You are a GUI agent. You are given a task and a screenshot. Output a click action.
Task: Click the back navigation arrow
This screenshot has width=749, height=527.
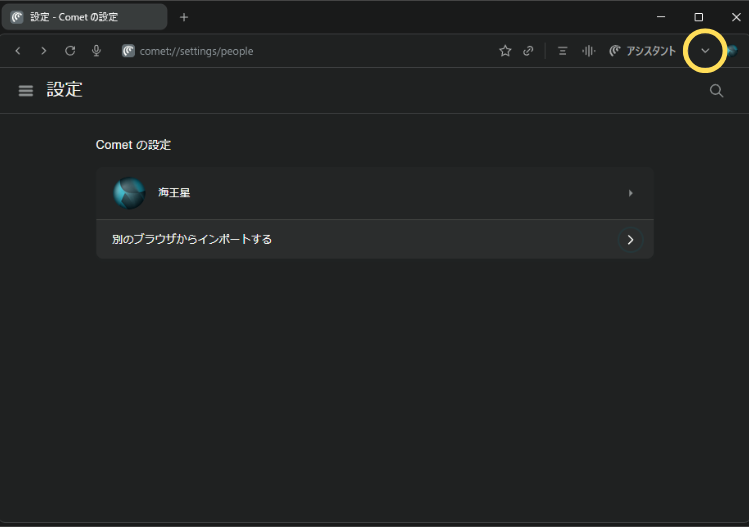tap(18, 51)
